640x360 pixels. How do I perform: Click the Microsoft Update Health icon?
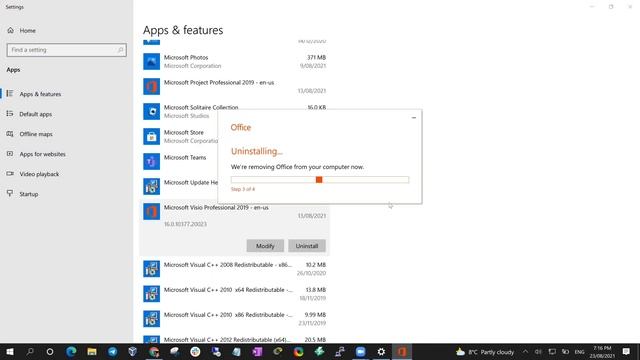pos(151,187)
